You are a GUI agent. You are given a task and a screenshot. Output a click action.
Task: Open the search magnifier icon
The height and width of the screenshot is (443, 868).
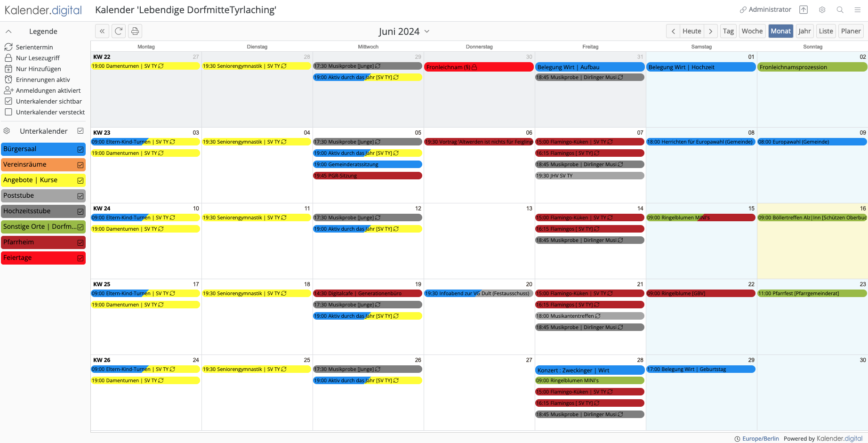point(840,10)
